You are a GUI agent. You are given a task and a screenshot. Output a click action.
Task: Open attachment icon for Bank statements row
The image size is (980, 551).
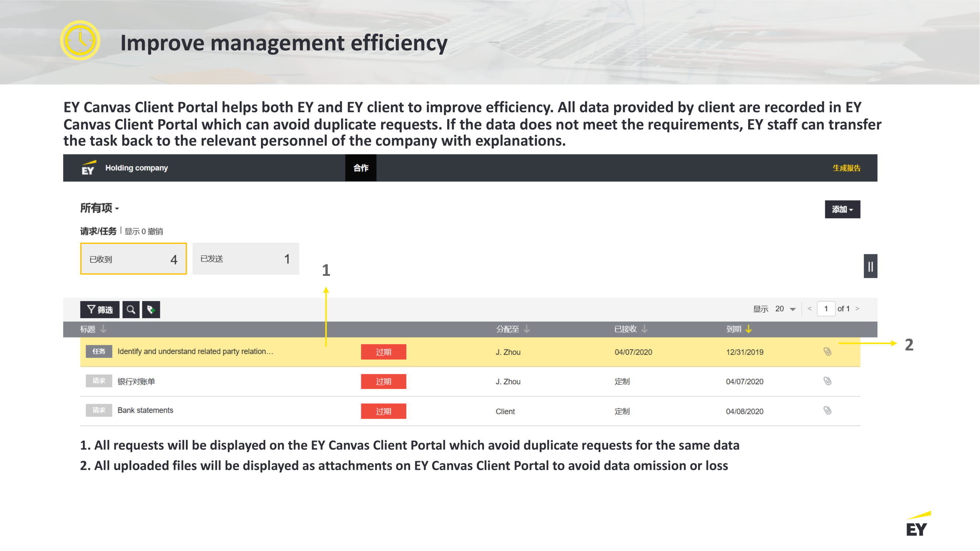click(827, 411)
